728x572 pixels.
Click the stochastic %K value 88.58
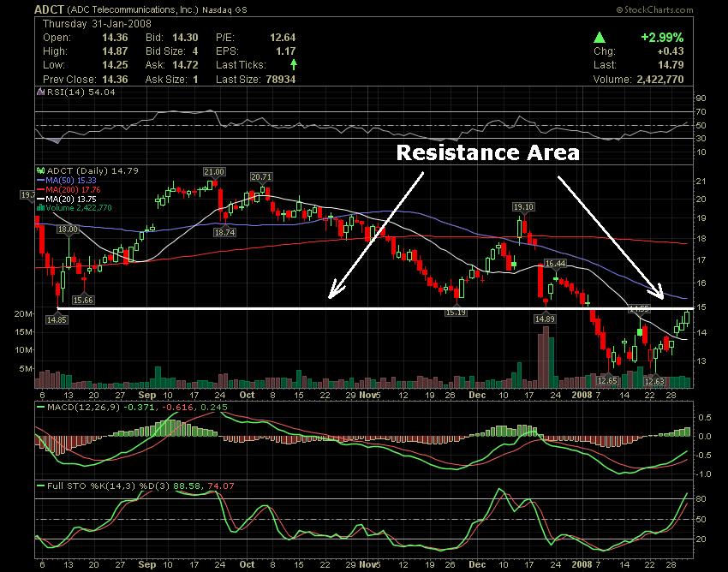pyautogui.click(x=185, y=486)
